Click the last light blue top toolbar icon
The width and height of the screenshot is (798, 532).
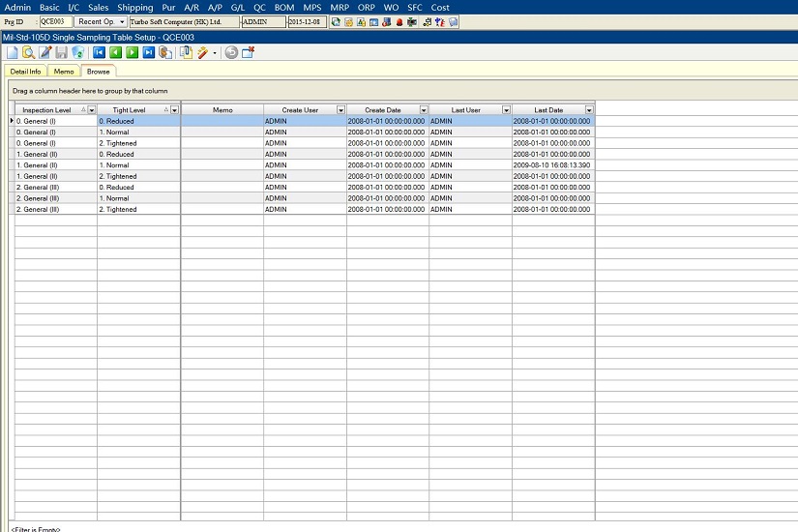coord(453,22)
